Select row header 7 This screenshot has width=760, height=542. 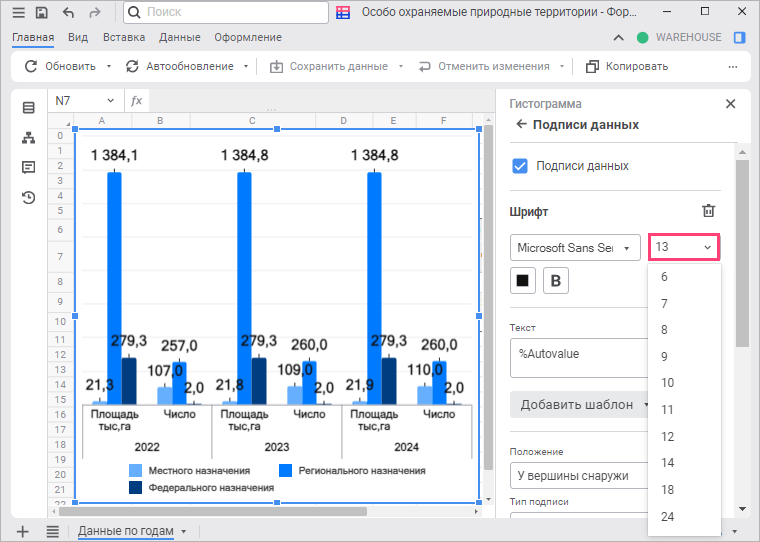pyautogui.click(x=61, y=256)
